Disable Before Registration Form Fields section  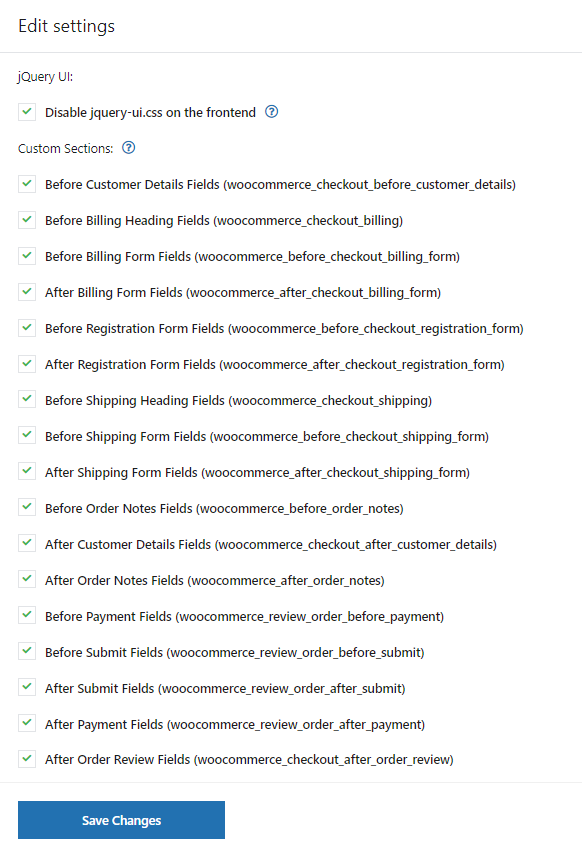tap(27, 328)
